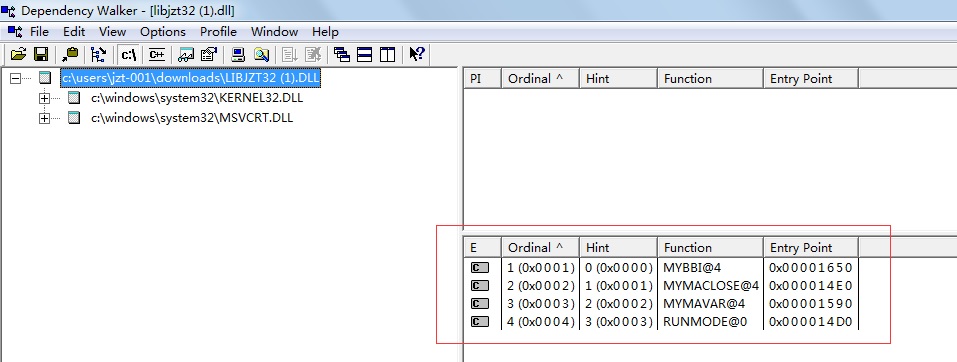
Task: Select c:\windows\system32\KERNEL32.DLL module
Action: 197,98
